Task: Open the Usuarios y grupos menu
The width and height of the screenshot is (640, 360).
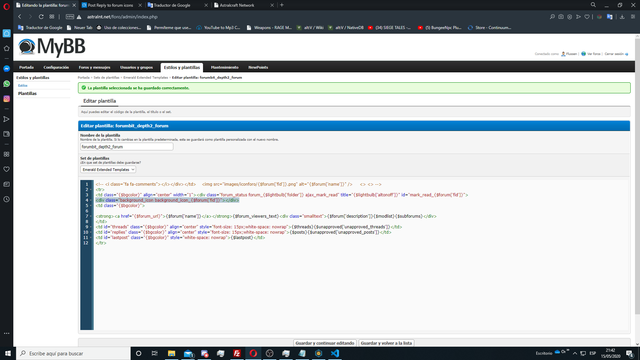Action: (136, 67)
